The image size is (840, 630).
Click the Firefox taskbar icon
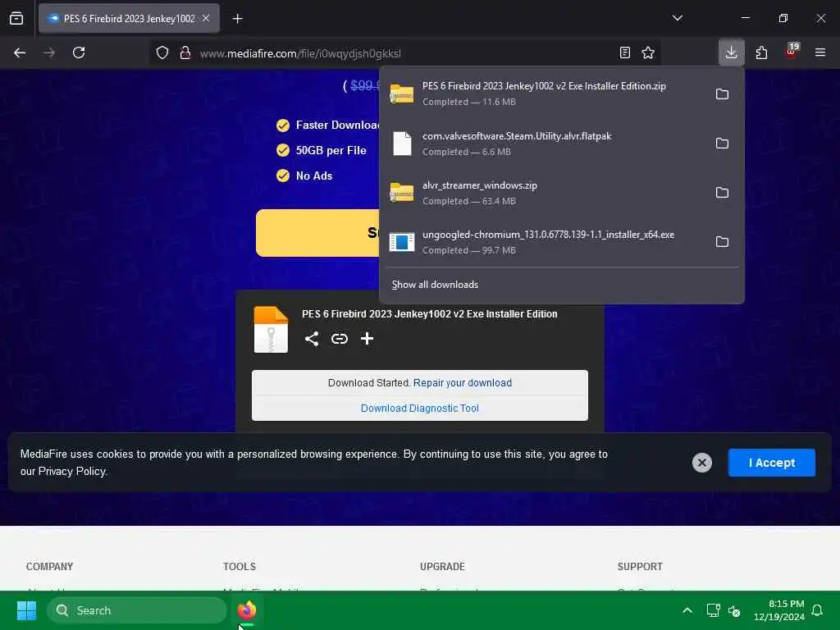pos(247,610)
